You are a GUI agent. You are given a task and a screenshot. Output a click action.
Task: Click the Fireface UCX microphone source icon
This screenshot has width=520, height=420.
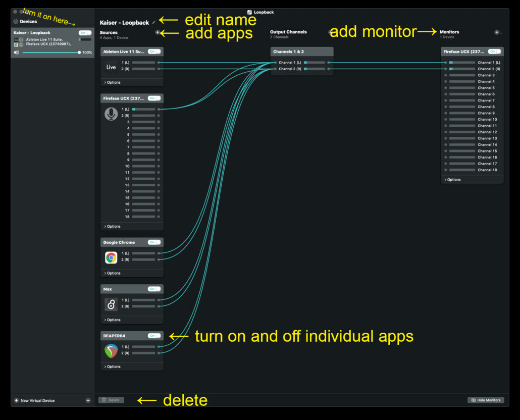[111, 114]
